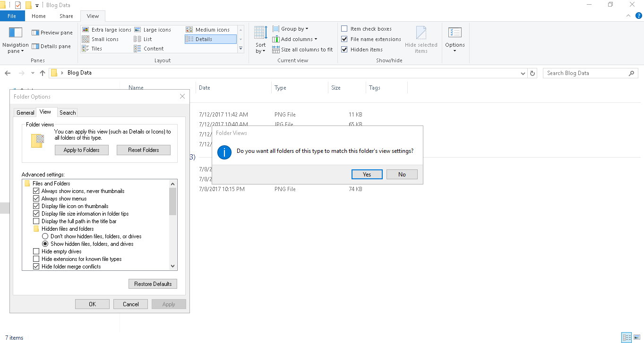
Task: Open the Options ribbon icon
Action: coord(455,33)
